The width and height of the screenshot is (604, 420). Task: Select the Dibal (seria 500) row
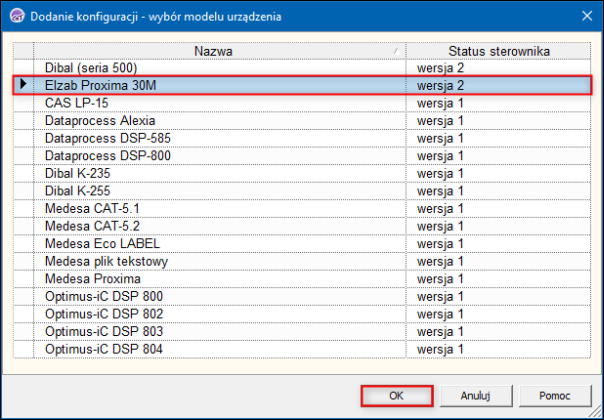97,68
